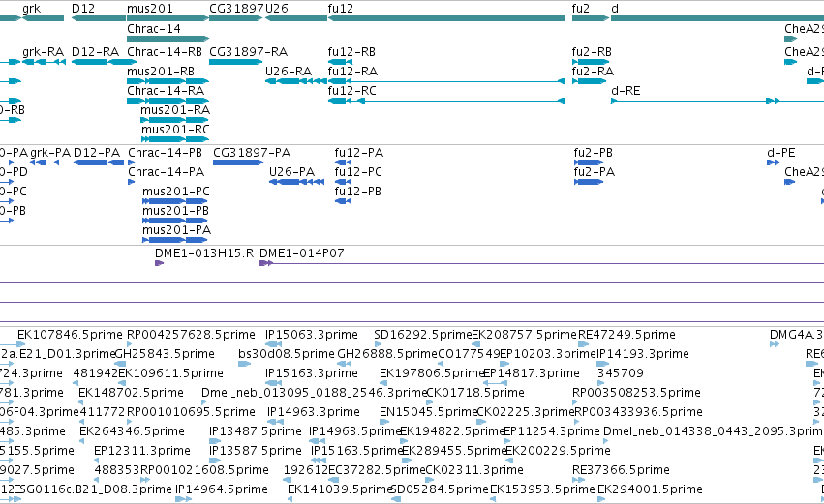Select the fu2 gene label

click(x=581, y=9)
